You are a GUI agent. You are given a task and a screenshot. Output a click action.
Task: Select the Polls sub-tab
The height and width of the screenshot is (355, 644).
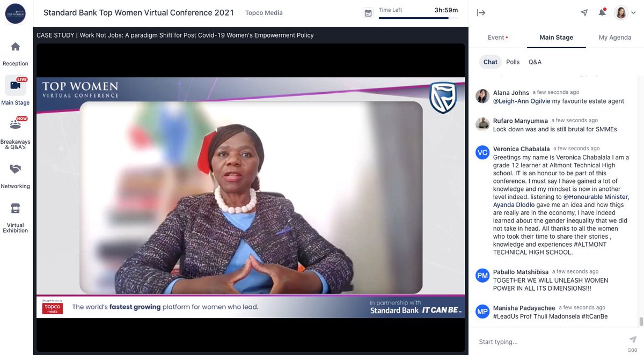click(513, 62)
